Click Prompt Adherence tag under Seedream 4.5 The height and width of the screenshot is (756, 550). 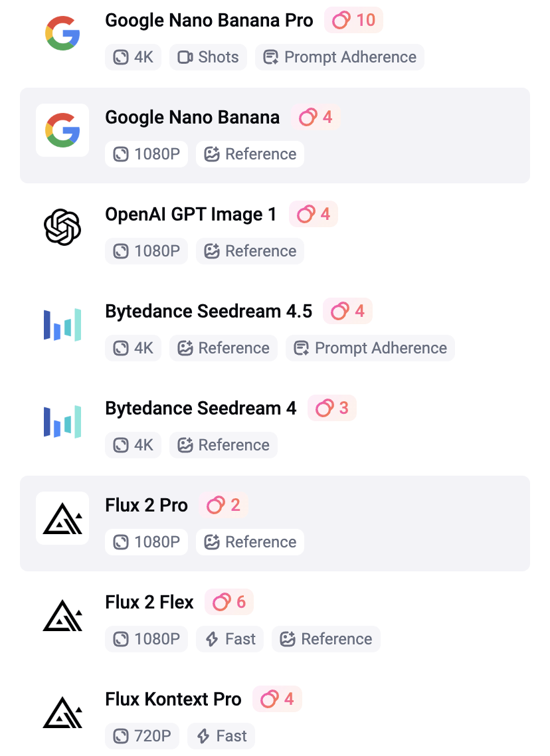pos(370,348)
